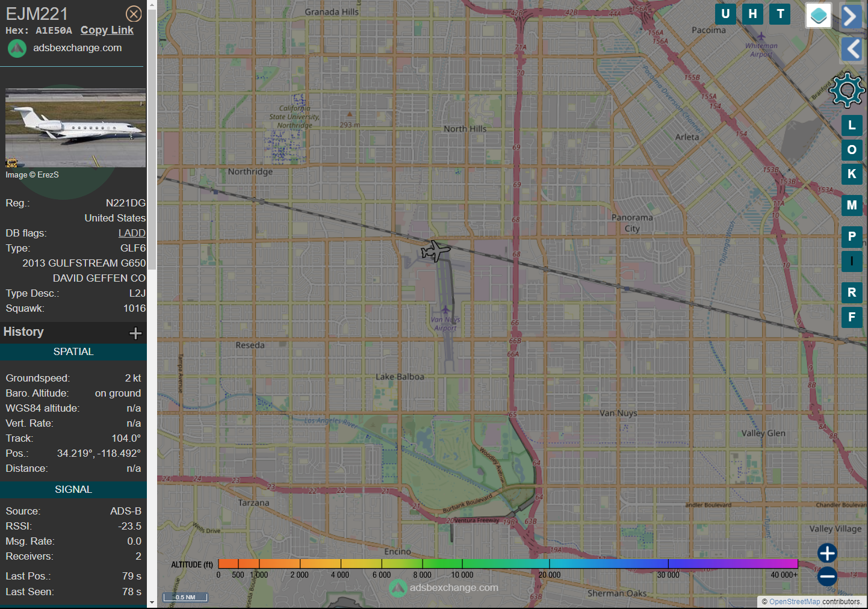Open the adsbexchange.com logo icon
Viewport: 868px width, 609px height.
pyautogui.click(x=17, y=48)
